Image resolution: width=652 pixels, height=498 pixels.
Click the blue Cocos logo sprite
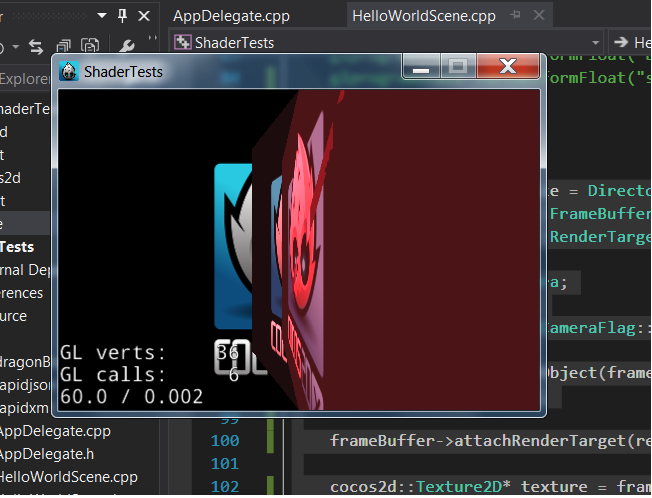[x=233, y=246]
